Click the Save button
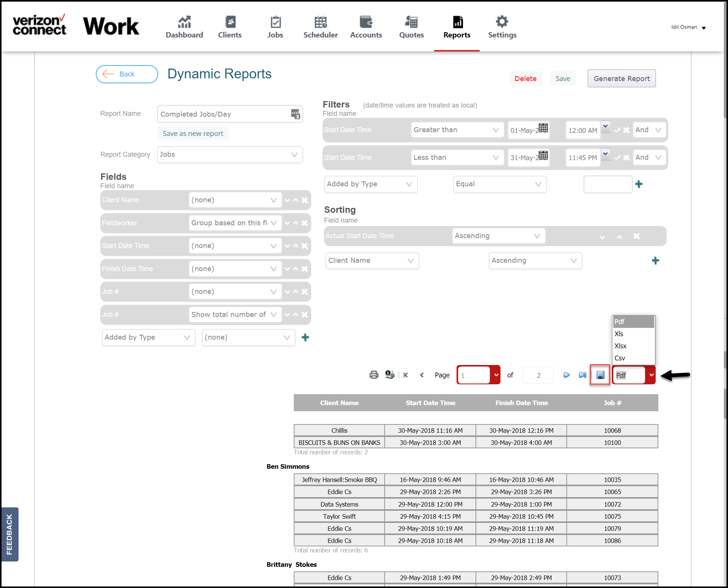Screen dimensions: 728x588 coord(563,78)
